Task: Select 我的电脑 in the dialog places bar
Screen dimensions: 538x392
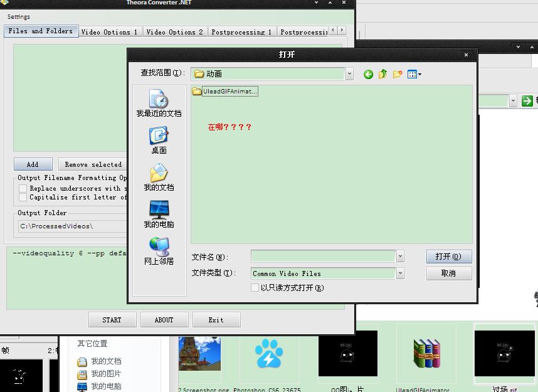Action: [159, 215]
